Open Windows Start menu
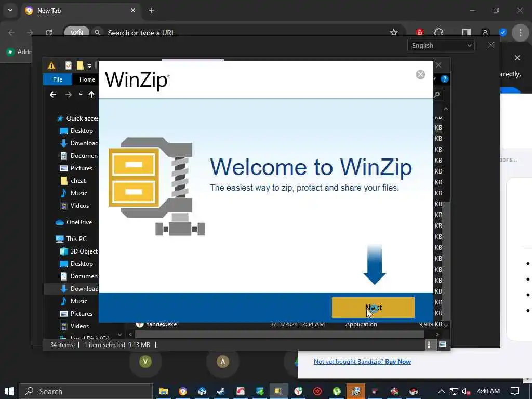532x399 pixels. [x=9, y=391]
